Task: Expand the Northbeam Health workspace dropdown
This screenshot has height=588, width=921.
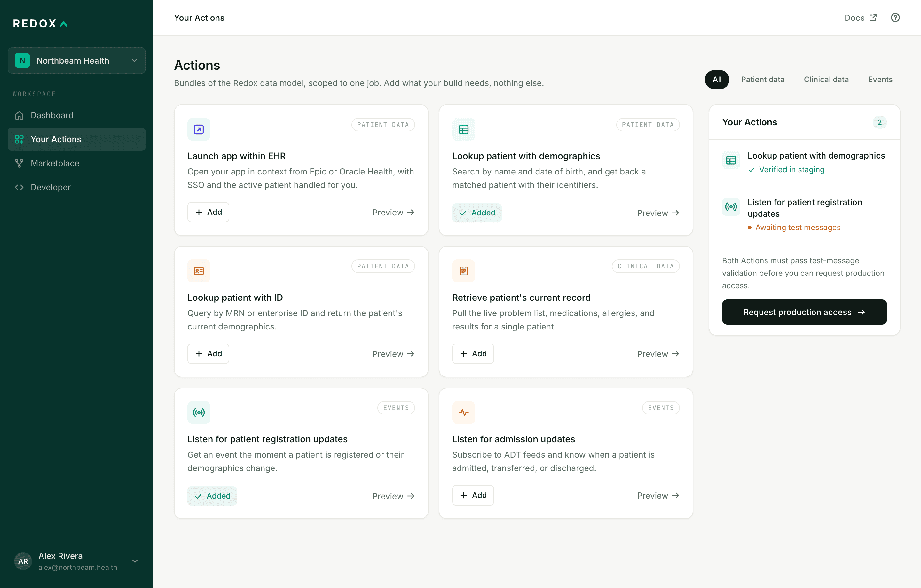Action: click(x=76, y=60)
